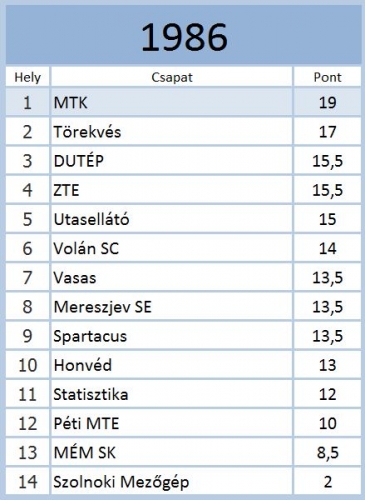The width and height of the screenshot is (365, 500).
Task: Select the Szolnoki Mezőgép cell
Action: coord(172,482)
